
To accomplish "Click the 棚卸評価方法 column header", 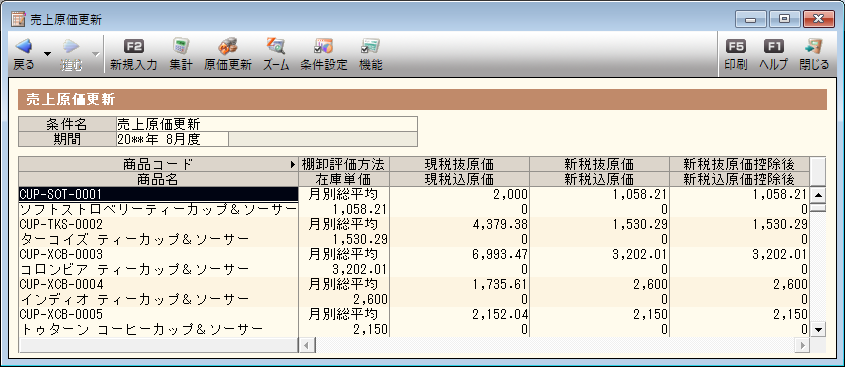I will 344,164.
